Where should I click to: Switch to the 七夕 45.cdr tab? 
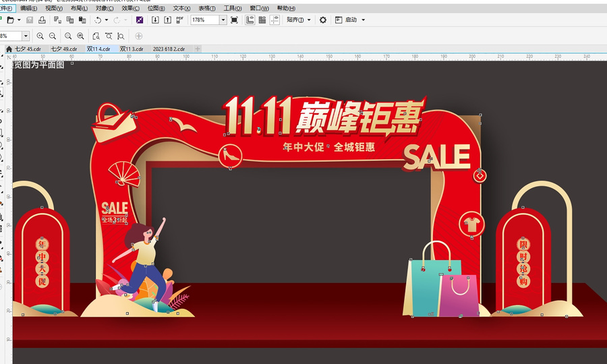click(28, 49)
